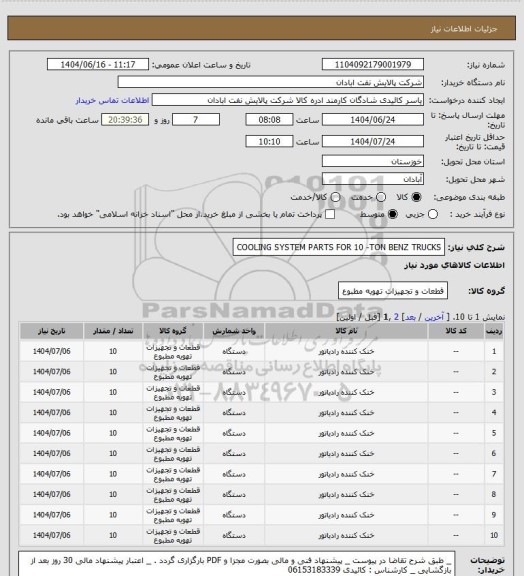Image resolution: width=524 pixels, height=576 pixels.
Task: Select item name in row 1
Action: pos(346,352)
